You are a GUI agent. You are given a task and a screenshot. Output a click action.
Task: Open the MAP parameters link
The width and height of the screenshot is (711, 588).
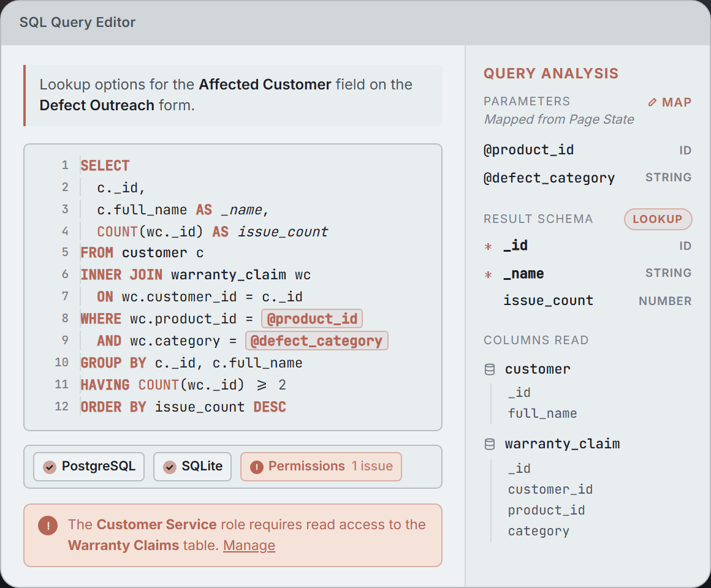(x=670, y=102)
